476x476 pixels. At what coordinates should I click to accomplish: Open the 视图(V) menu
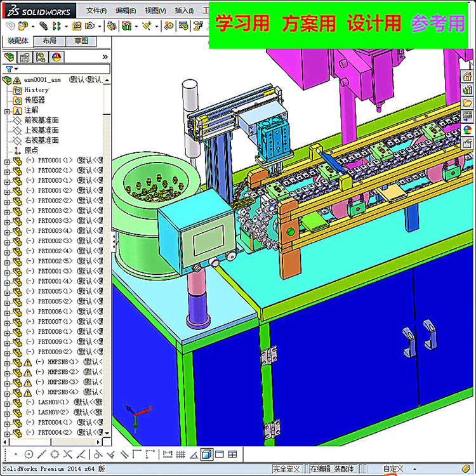[155, 11]
